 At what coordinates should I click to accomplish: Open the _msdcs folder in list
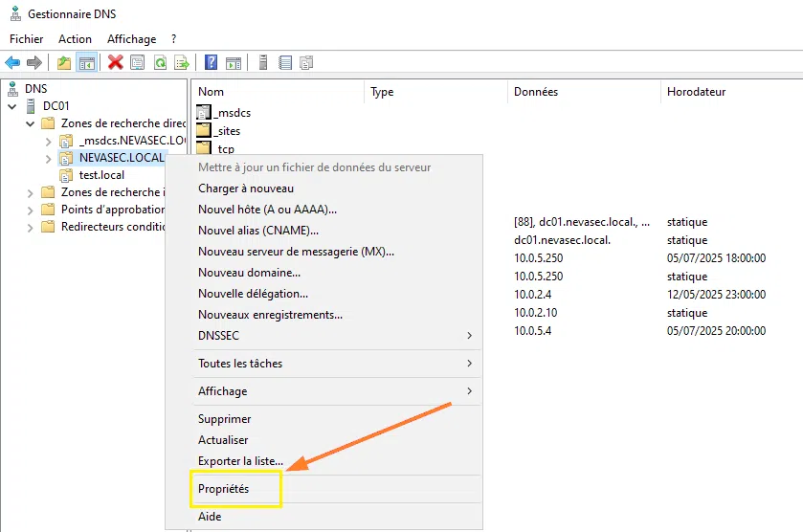[232, 113]
